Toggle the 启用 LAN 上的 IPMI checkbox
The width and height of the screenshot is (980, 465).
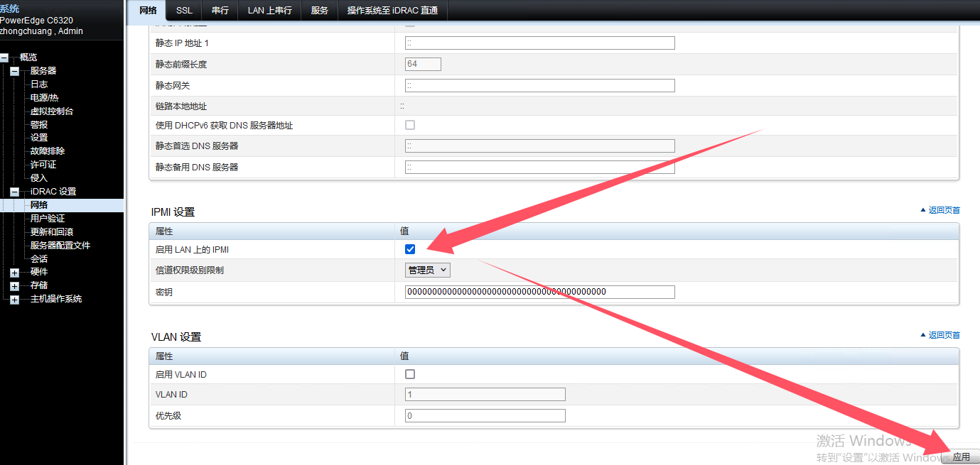click(410, 249)
